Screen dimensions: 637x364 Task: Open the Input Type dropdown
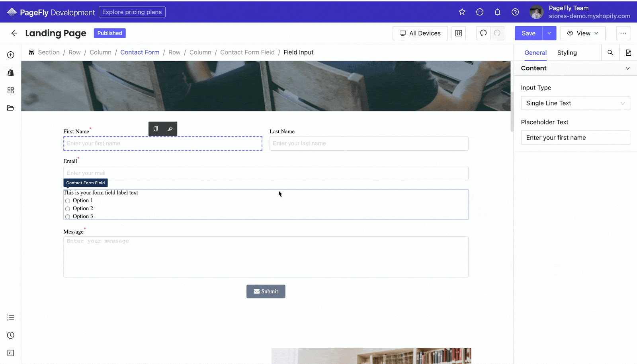point(575,103)
